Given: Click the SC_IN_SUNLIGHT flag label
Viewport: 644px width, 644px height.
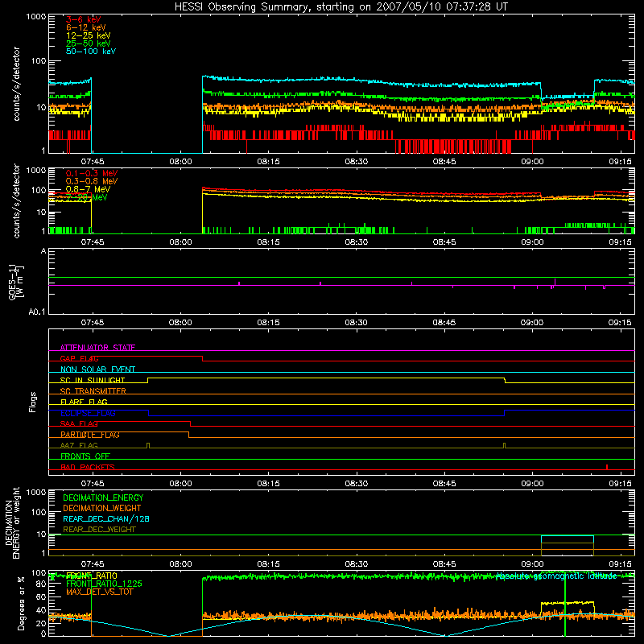Looking at the screenshot, I should [x=93, y=380].
